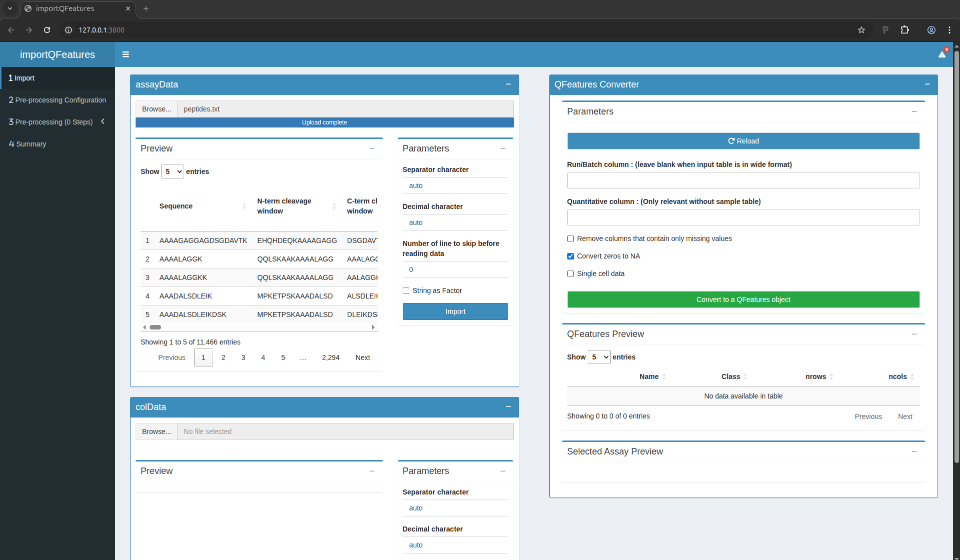960x560 pixels.
Task: Click the Upload complete progress bar
Action: coord(324,122)
